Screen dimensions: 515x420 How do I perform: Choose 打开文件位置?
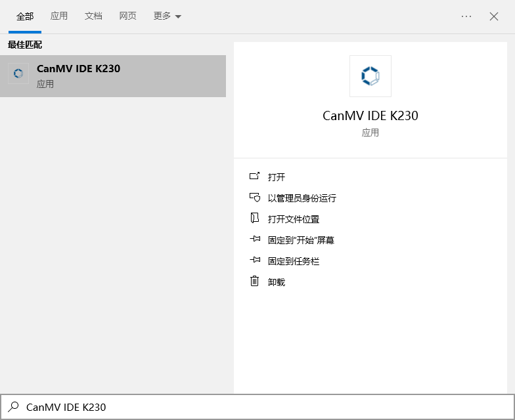293,219
